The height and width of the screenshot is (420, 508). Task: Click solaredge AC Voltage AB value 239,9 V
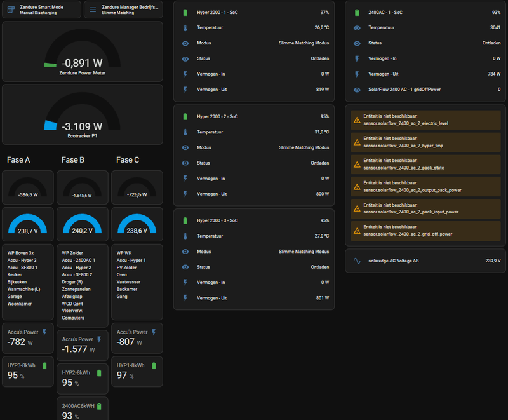click(x=493, y=261)
